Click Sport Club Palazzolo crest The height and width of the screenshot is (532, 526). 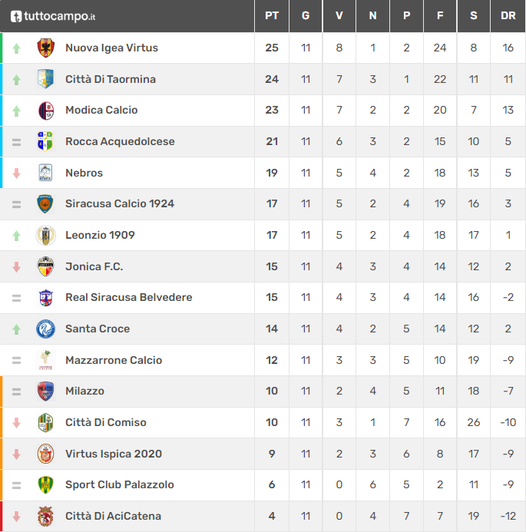[x=45, y=484]
